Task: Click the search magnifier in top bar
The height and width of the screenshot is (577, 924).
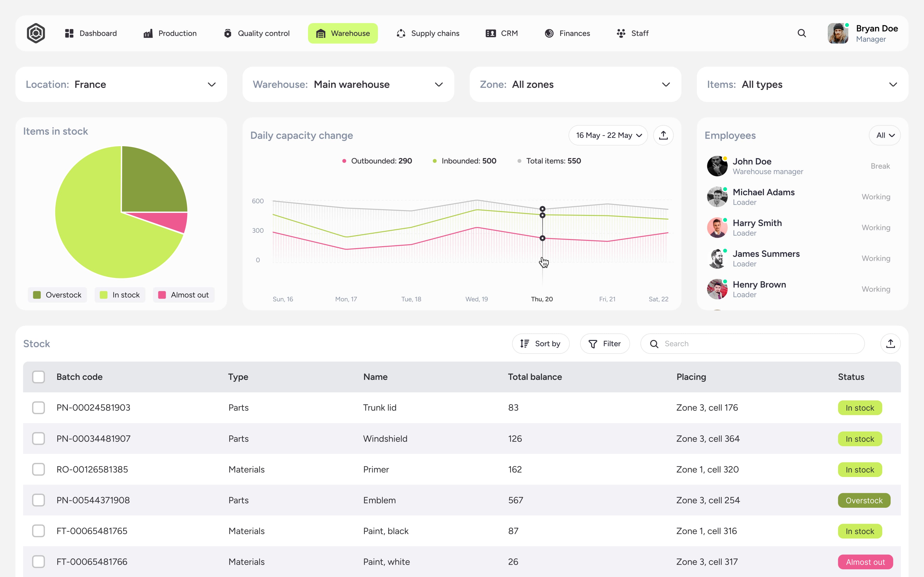Action: point(802,33)
